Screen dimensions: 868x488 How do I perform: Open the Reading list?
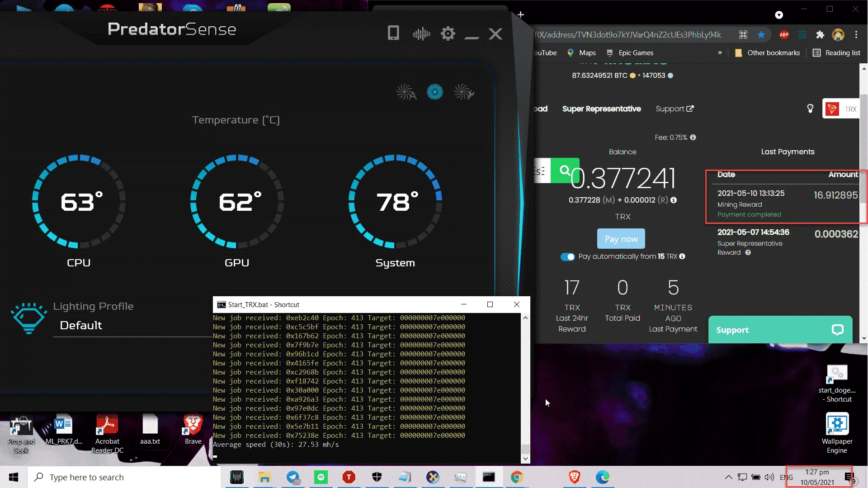(836, 53)
